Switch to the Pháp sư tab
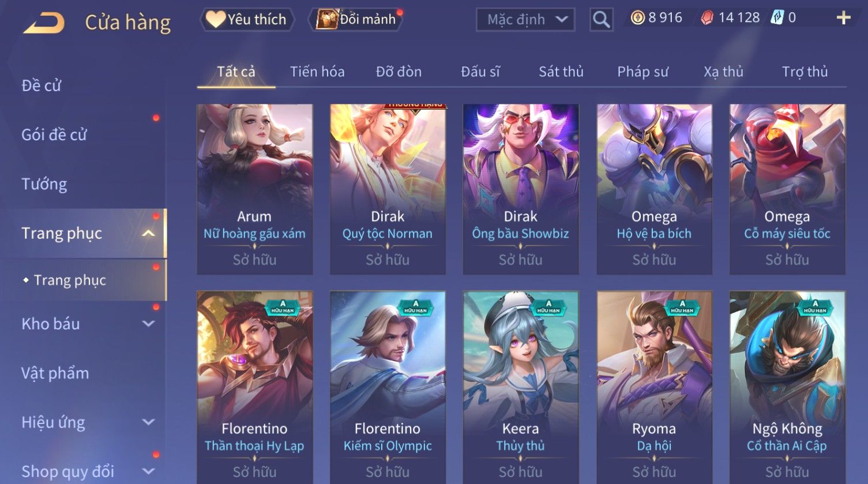868x484 pixels. tap(642, 72)
